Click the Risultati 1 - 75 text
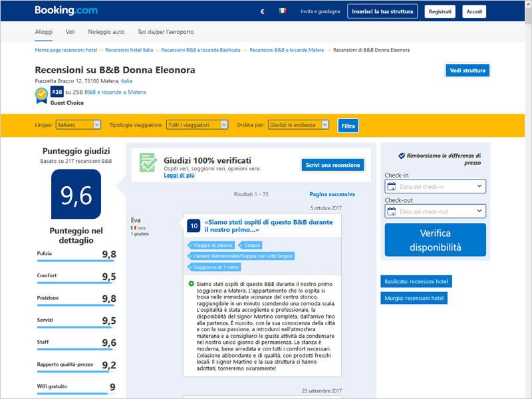 click(x=251, y=194)
